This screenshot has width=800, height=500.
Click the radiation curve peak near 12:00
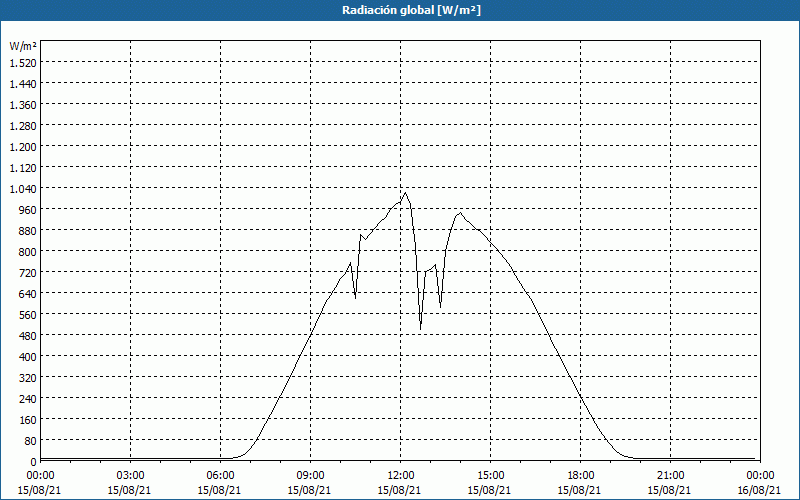[406, 192]
